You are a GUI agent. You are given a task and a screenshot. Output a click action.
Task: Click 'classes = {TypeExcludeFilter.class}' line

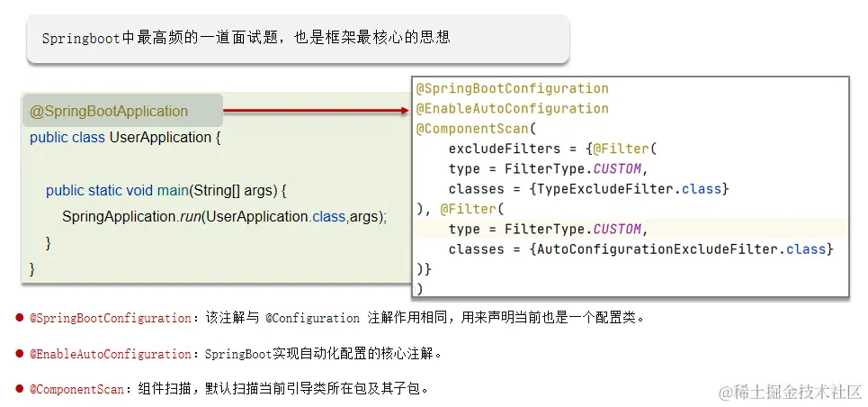pyautogui.click(x=588, y=189)
